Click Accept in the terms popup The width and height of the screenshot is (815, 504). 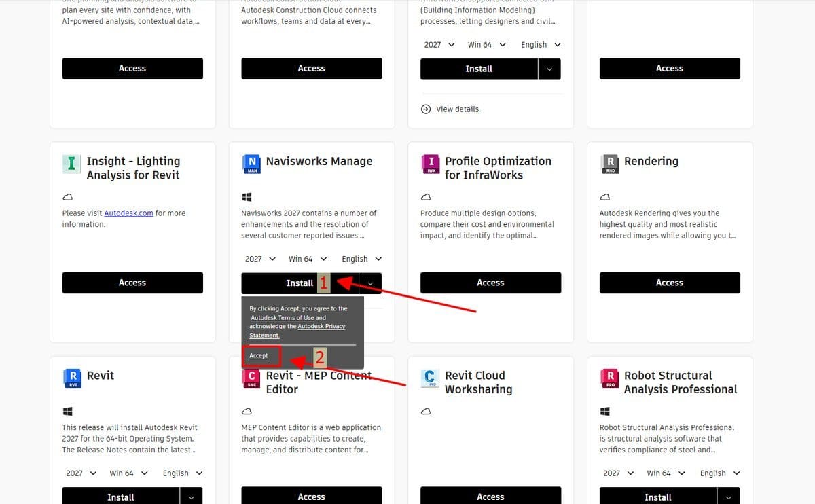coord(259,355)
